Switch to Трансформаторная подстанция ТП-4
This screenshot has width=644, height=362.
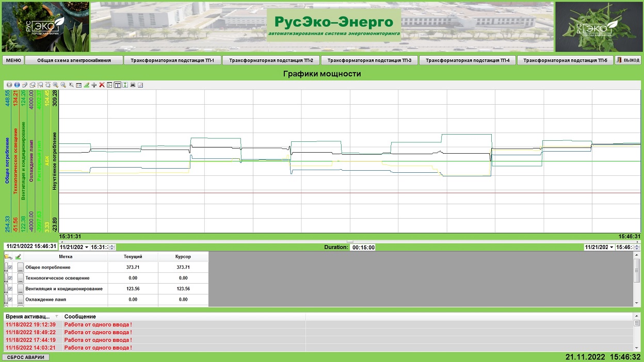click(468, 60)
